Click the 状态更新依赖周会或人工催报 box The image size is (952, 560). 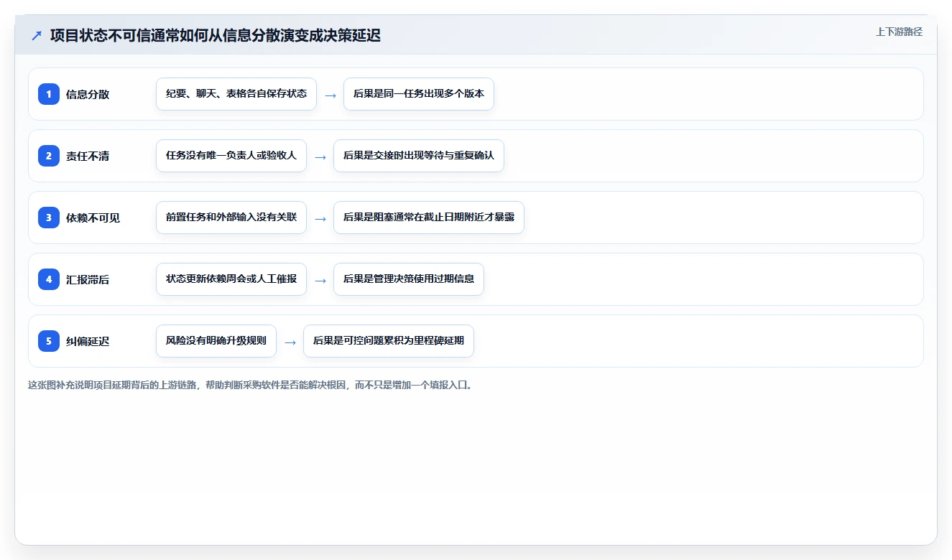coord(231,279)
